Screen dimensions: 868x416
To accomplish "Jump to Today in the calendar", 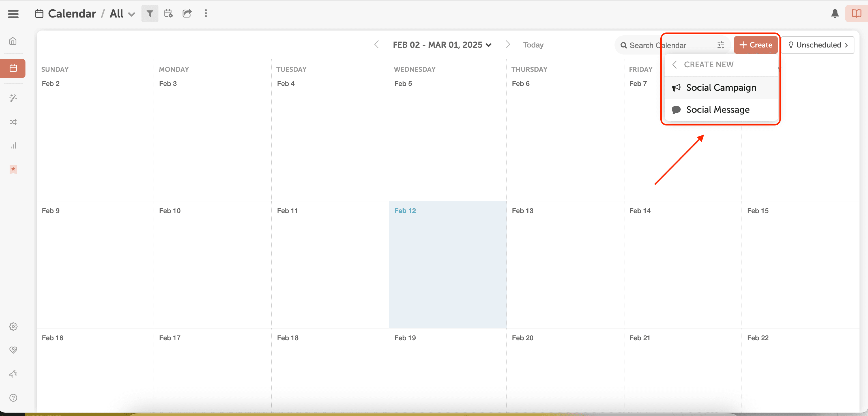I will 533,45.
